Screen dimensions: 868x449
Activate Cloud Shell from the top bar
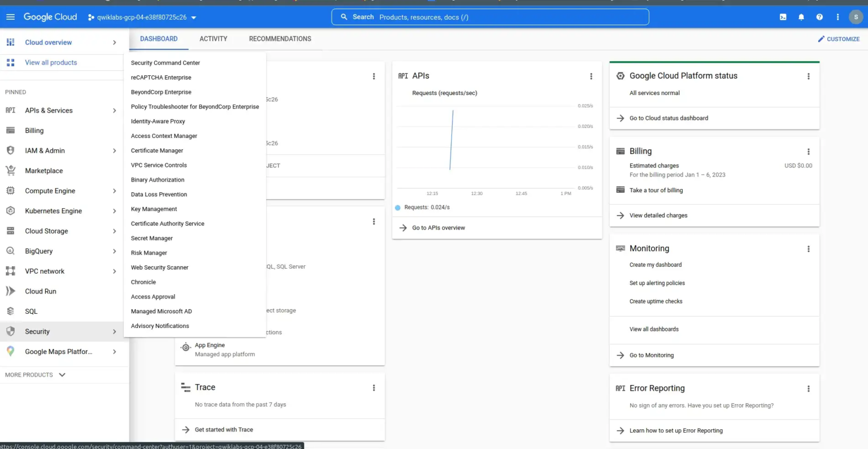tap(783, 16)
